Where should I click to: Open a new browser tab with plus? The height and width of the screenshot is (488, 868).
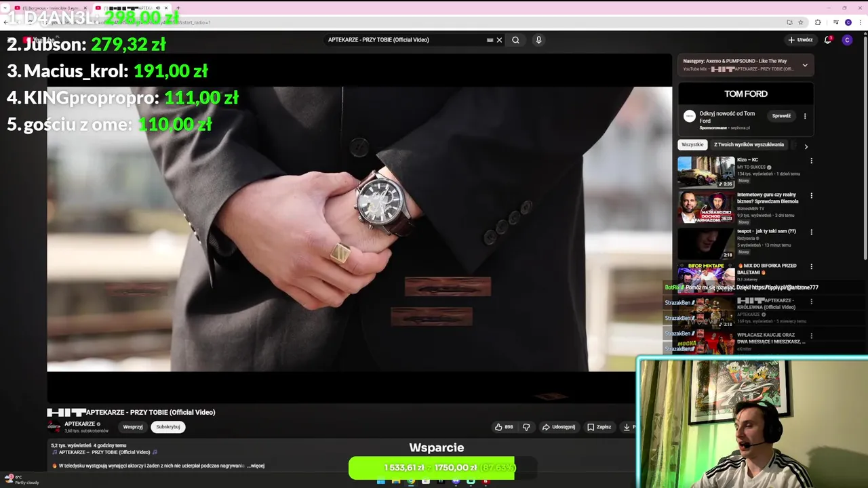(x=180, y=8)
